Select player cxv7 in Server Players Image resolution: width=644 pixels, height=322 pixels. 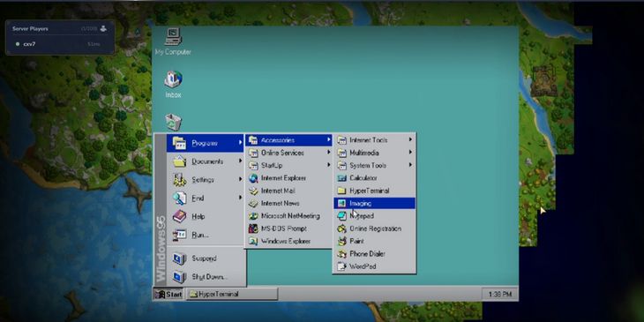pos(60,44)
